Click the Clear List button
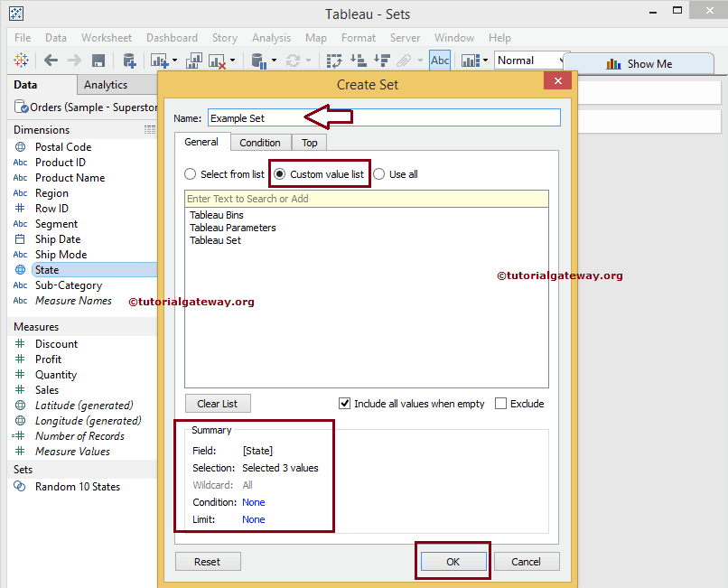 pos(218,404)
